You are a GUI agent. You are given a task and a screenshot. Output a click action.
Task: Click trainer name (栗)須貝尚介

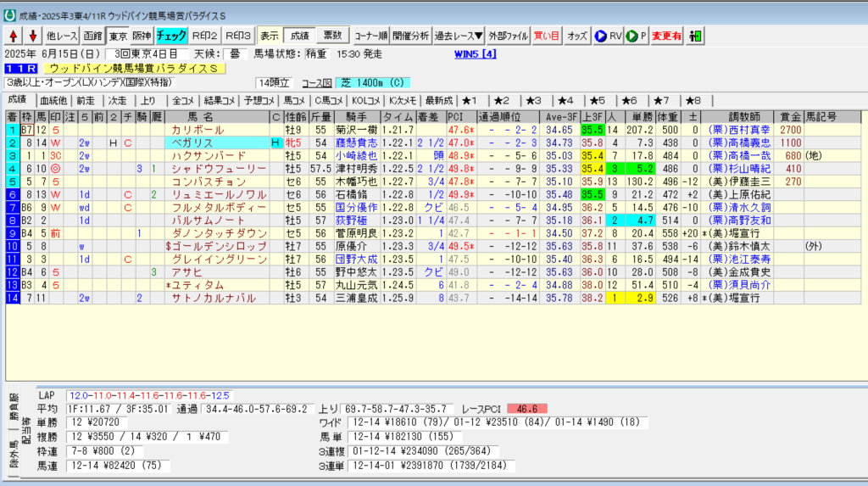tap(739, 285)
